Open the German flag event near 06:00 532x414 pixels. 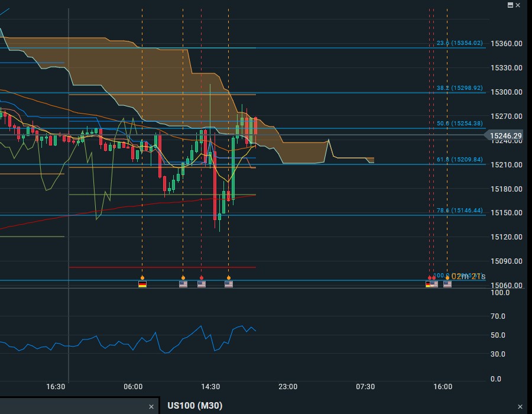click(142, 284)
